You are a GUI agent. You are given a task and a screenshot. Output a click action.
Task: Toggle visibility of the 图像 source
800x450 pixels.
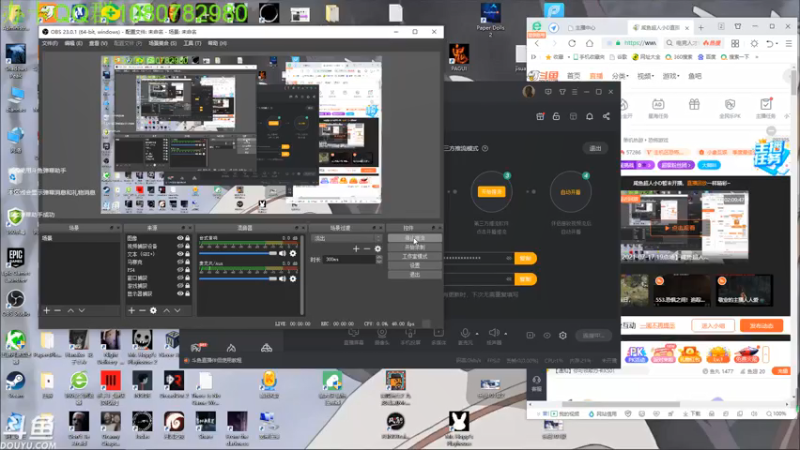coord(180,238)
